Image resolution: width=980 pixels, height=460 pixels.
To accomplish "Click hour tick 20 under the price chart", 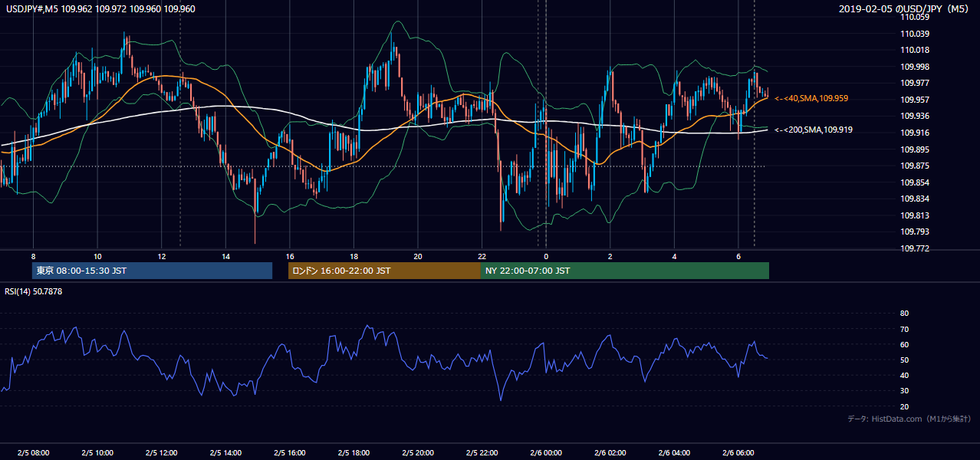I will pos(418,256).
